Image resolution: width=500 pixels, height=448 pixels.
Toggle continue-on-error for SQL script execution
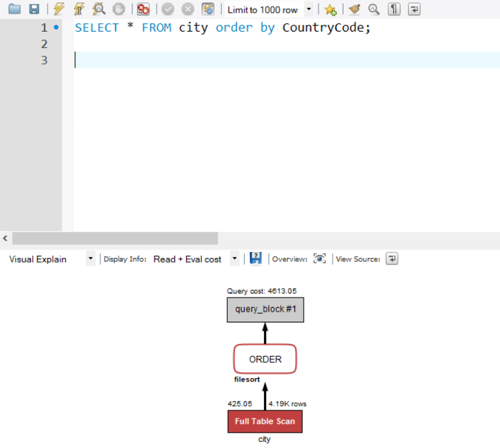[x=143, y=9]
